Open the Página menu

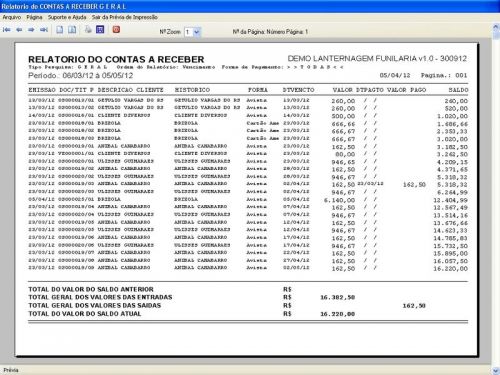tap(34, 17)
